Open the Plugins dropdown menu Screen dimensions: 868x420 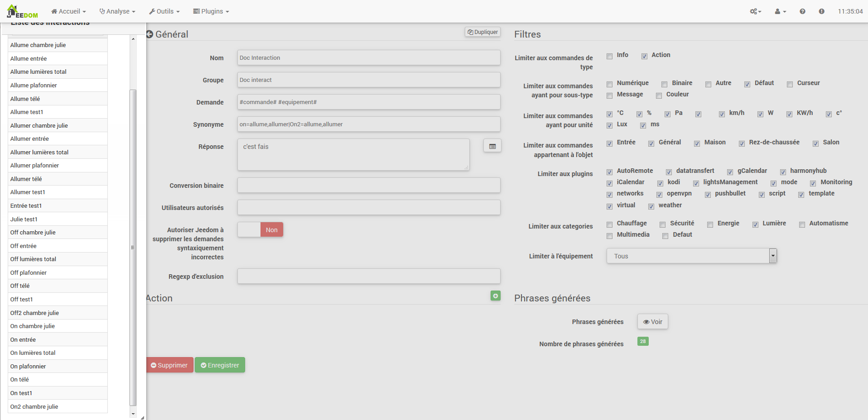pos(211,11)
